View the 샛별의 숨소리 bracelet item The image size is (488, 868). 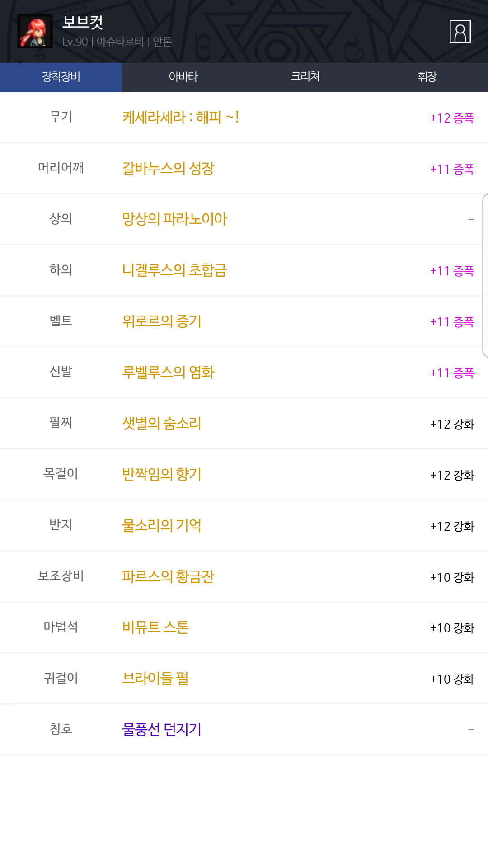point(162,424)
